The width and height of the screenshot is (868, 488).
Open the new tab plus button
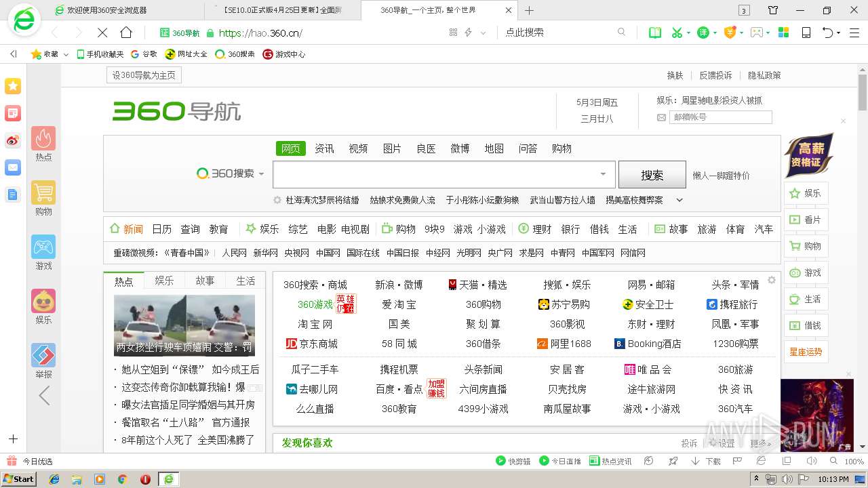point(530,10)
